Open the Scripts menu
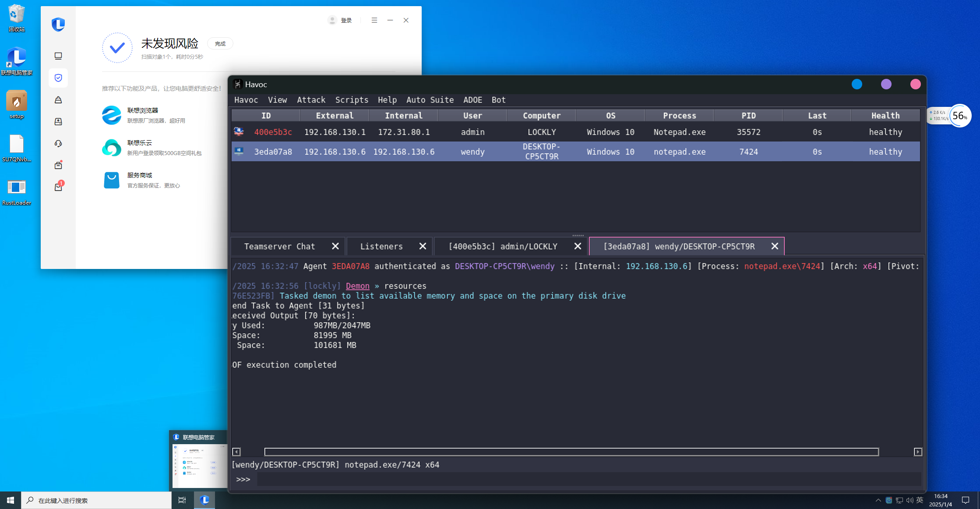This screenshot has width=980, height=509. [351, 100]
